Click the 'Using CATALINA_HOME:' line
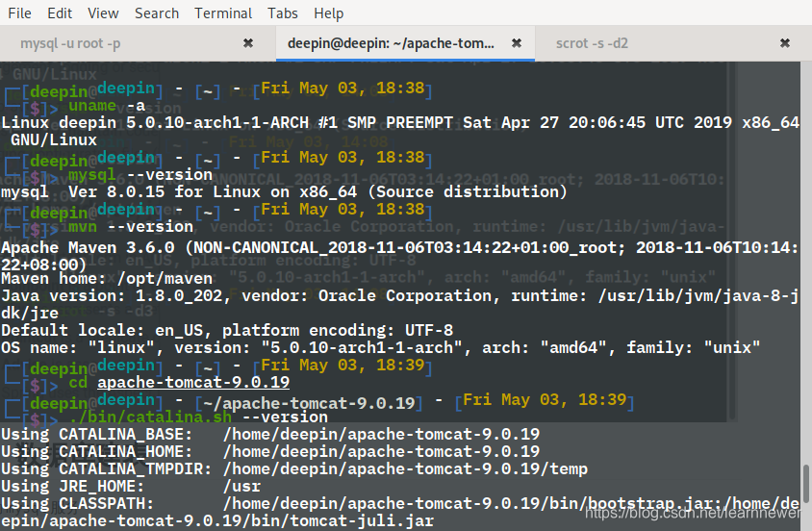Viewport: 812px width, 531px height. pos(270,452)
